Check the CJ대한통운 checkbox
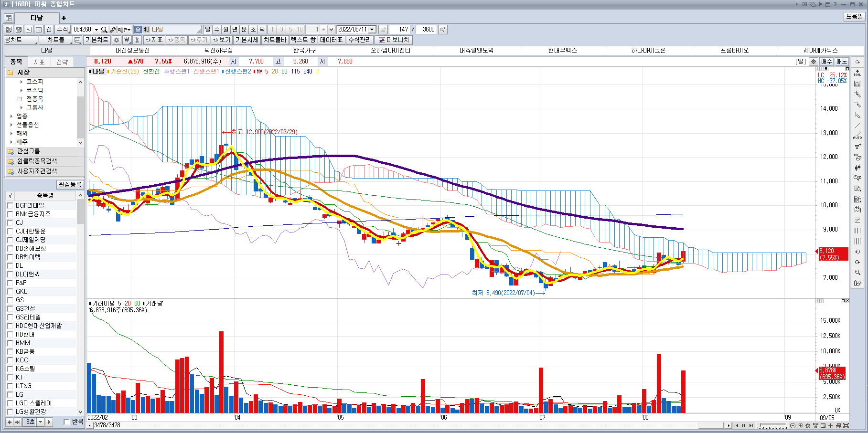Image resolution: width=868 pixels, height=433 pixels. click(x=10, y=231)
